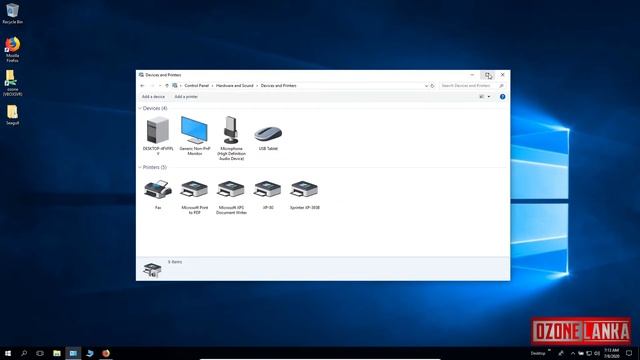Open the notification action center icon

tap(629, 353)
